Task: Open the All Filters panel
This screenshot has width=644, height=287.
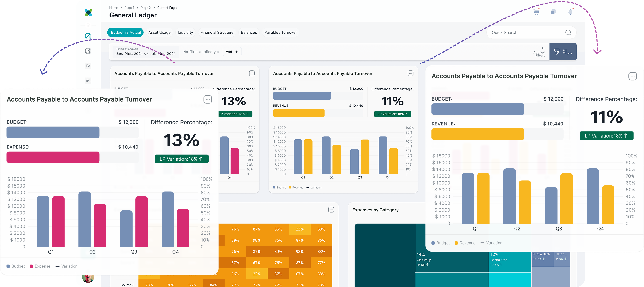Action: [563, 52]
